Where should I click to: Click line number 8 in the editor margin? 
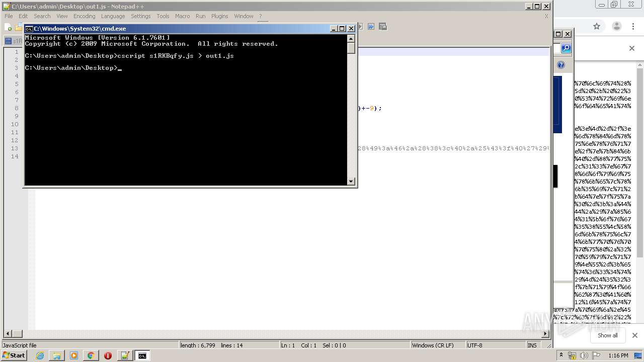click(x=16, y=108)
